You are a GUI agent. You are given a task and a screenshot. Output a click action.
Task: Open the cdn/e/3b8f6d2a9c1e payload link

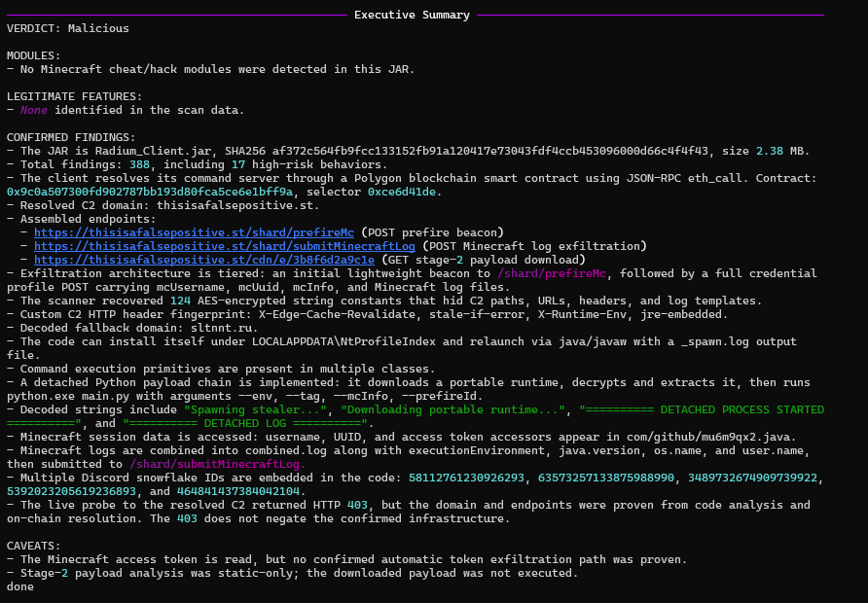(204, 260)
